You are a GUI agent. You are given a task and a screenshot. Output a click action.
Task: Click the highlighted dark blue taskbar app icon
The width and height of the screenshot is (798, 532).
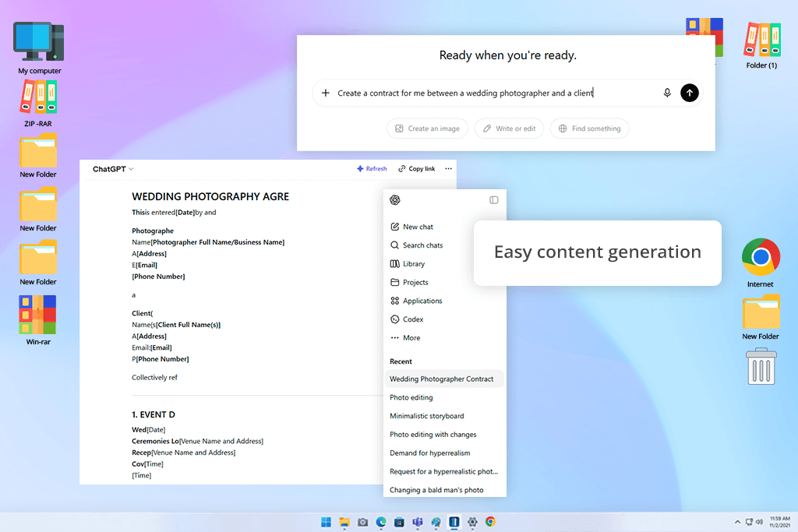(x=454, y=523)
